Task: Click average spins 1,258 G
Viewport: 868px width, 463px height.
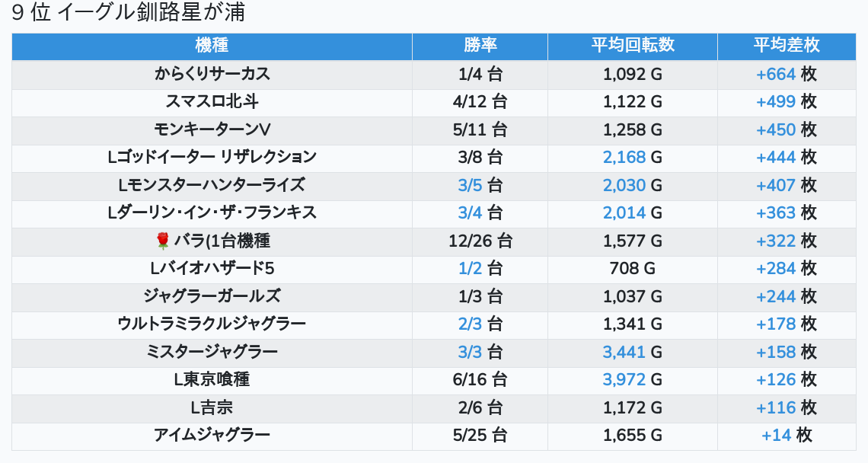Action: tap(633, 129)
